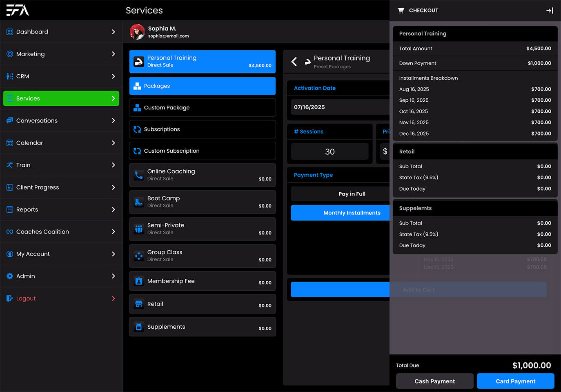
Task: Click the Boot Camp boot icon
Action: pyautogui.click(x=139, y=202)
